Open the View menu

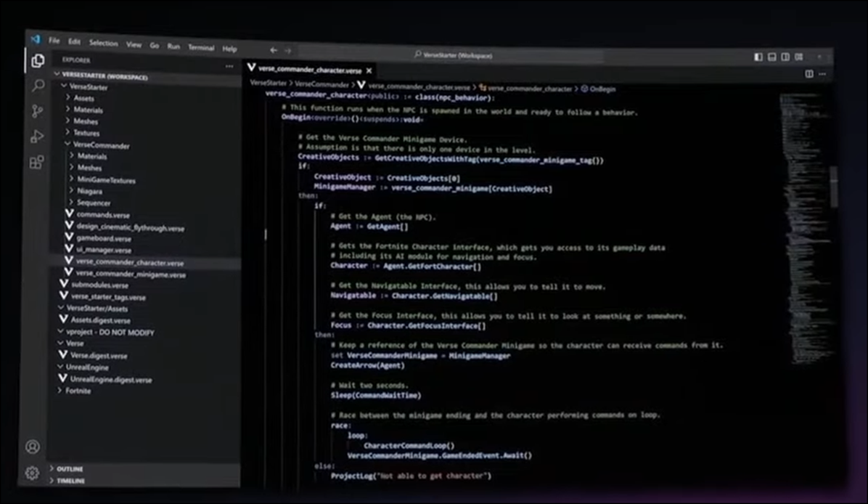coord(134,44)
